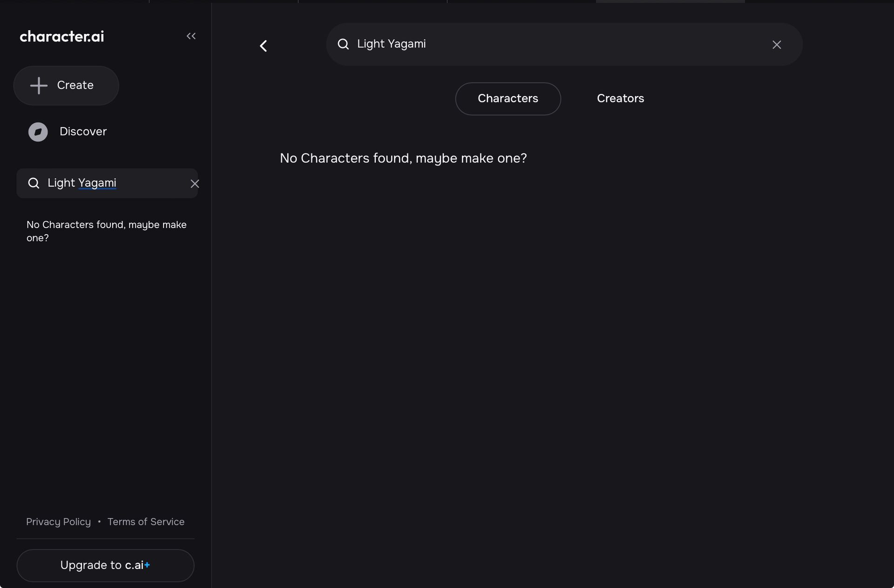894x588 pixels.
Task: Open the character.ai home logo
Action: point(62,36)
